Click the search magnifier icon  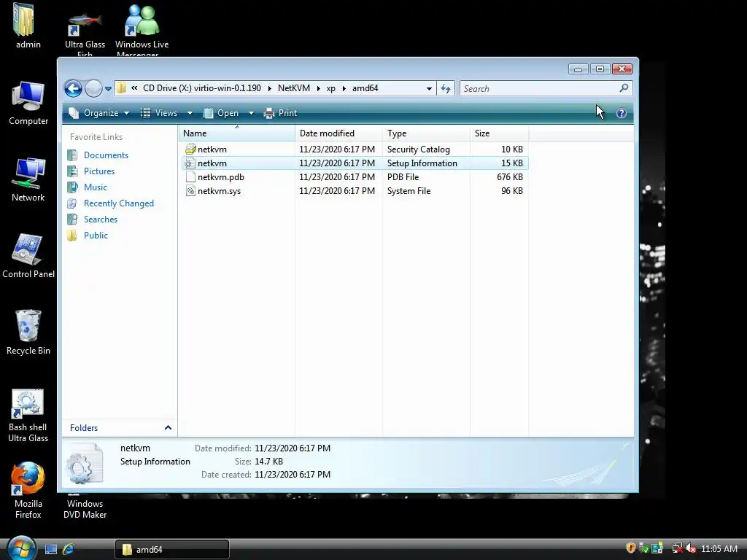[x=624, y=88]
